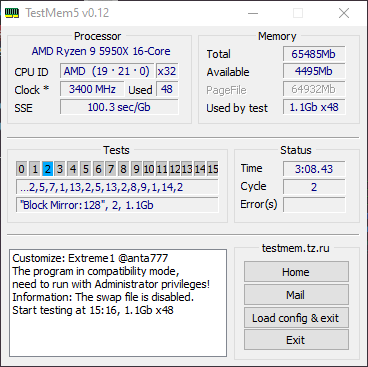Click the CPU ID label
Screen dimensions: 368x367
click(x=31, y=72)
